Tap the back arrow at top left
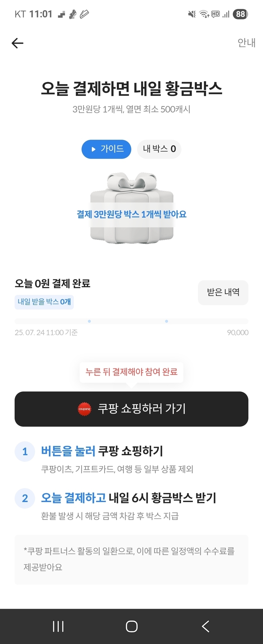The image size is (263, 644). click(x=17, y=43)
